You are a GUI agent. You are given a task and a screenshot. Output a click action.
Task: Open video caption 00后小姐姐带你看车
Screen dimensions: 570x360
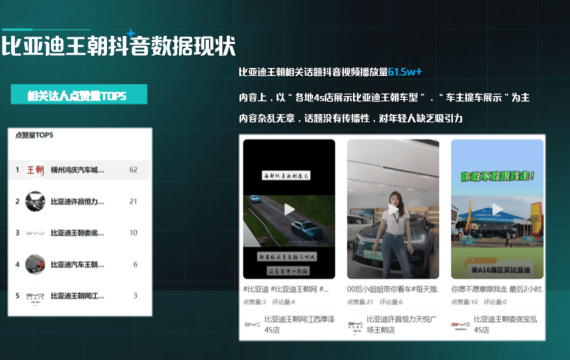click(x=393, y=289)
